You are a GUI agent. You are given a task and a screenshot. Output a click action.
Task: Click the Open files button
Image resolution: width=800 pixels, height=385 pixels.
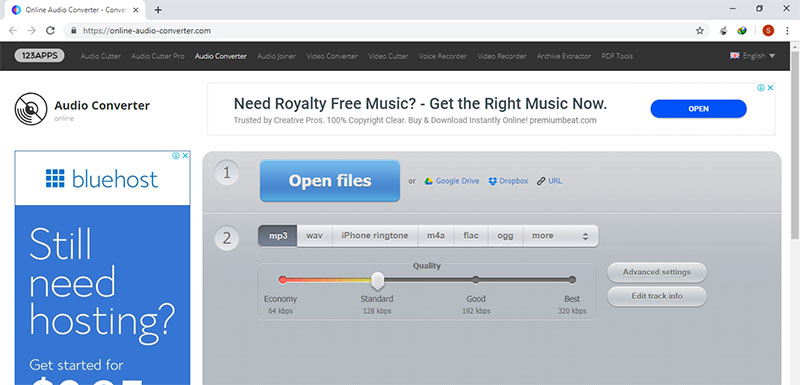tap(330, 181)
